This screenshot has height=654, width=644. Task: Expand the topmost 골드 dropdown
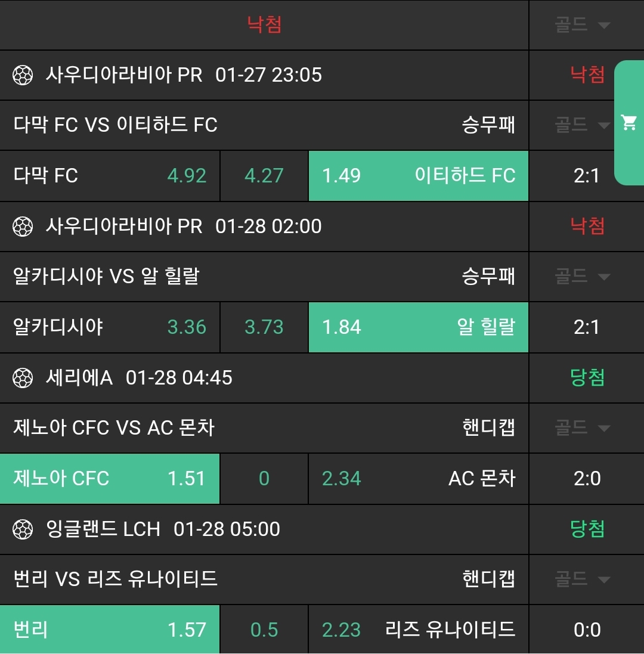click(583, 25)
